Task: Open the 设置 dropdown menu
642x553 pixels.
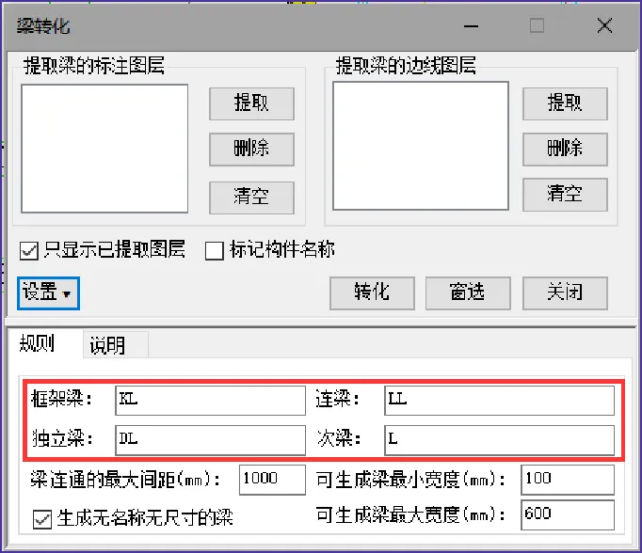Action: 48,293
